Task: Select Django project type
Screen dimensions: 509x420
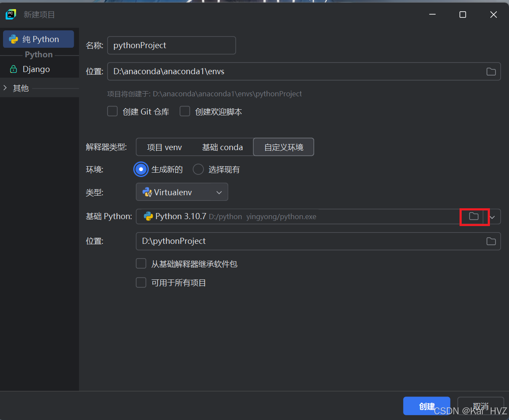Action: (x=39, y=69)
